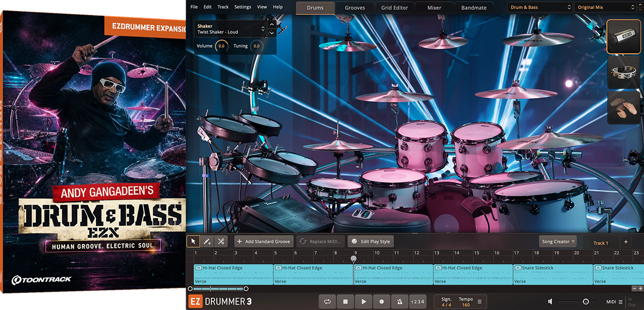
Task: Open the Edit menu
Action: pos(208,7)
